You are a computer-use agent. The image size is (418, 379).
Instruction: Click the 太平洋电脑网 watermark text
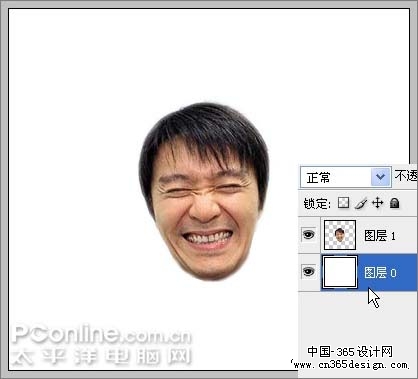coord(102,356)
